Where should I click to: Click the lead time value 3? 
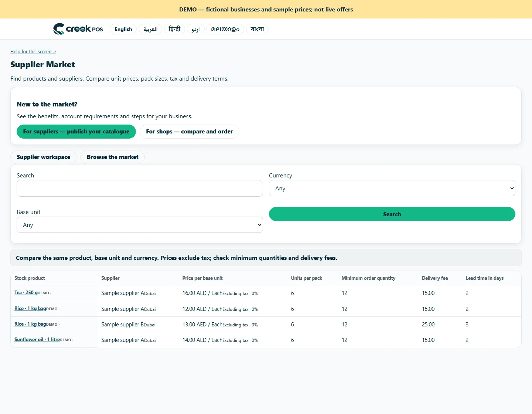(x=467, y=325)
